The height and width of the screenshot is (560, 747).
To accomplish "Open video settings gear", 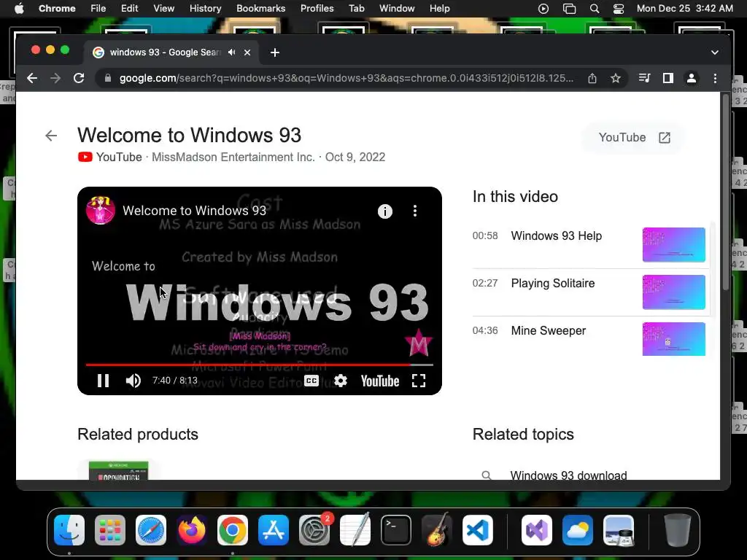I will [x=340, y=381].
